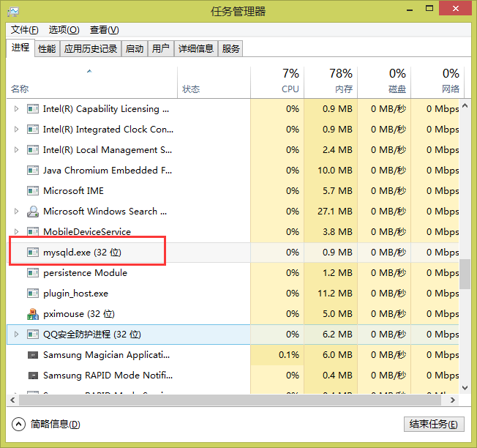Image resolution: width=477 pixels, height=448 pixels.
Task: Open the 文件(F) menu
Action: pos(25,30)
